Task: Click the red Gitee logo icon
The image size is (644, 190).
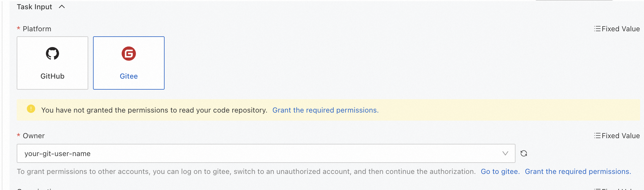Action: [129, 54]
